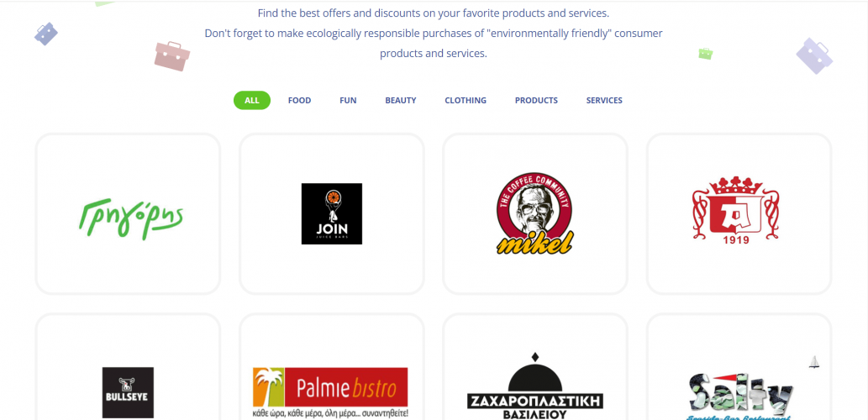The image size is (868, 420).
Task: Open the Ζαχαροπλαστική Βασιλείου logo card
Action: point(534,367)
